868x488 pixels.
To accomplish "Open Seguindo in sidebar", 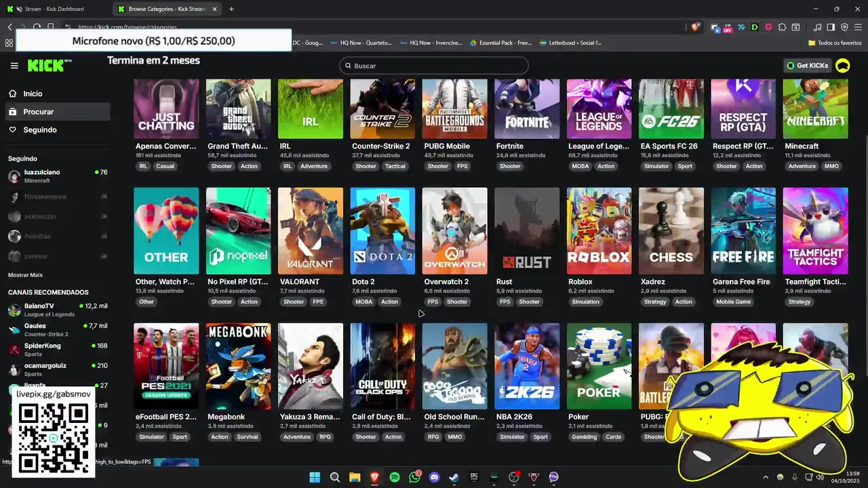I will click(x=57, y=130).
